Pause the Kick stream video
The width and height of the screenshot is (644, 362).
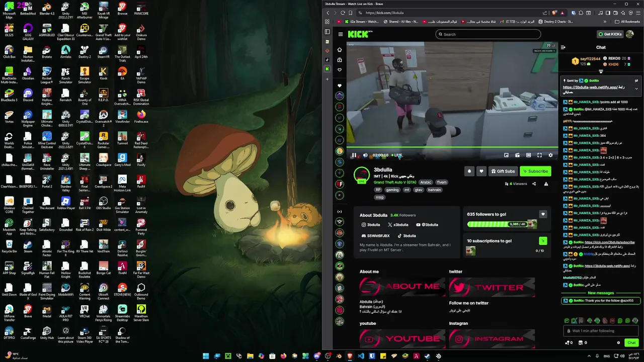click(354, 155)
